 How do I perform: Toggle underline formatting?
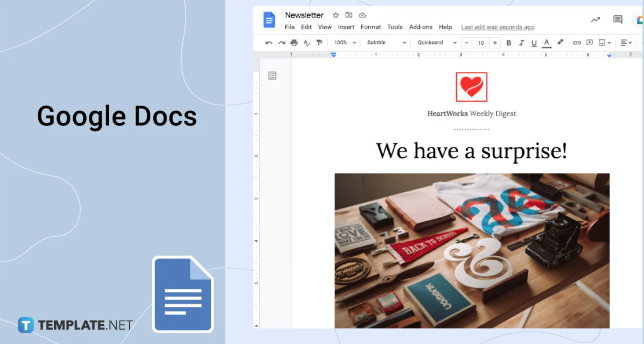coord(534,43)
